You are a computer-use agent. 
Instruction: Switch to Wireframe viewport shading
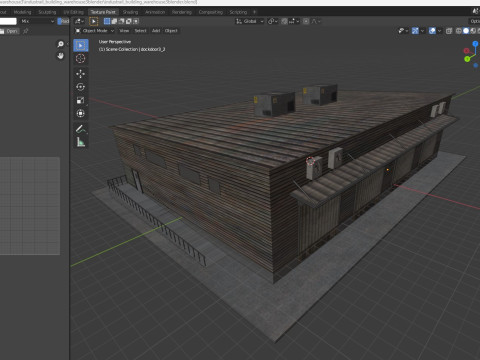tap(459, 31)
